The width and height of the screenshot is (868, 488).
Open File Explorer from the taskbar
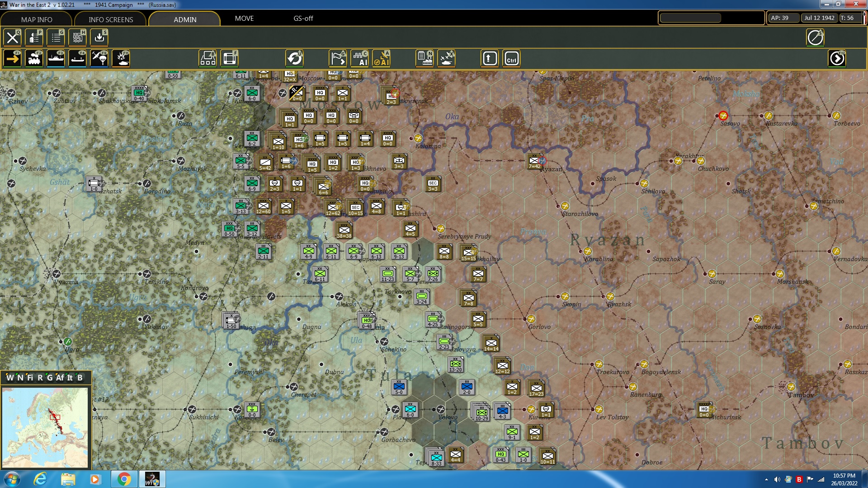point(68,479)
